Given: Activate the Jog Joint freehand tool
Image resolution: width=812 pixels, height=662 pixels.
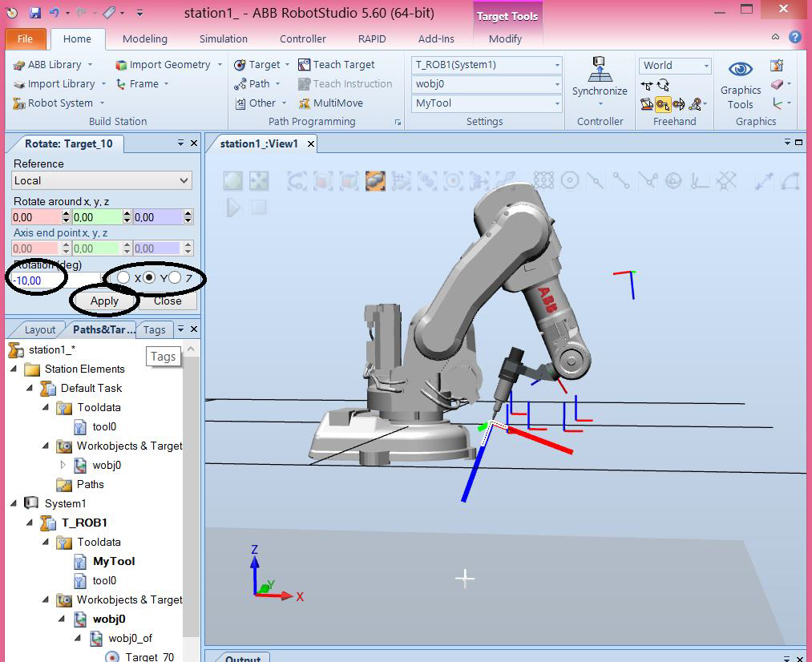Looking at the screenshot, I should pyautogui.click(x=648, y=105).
